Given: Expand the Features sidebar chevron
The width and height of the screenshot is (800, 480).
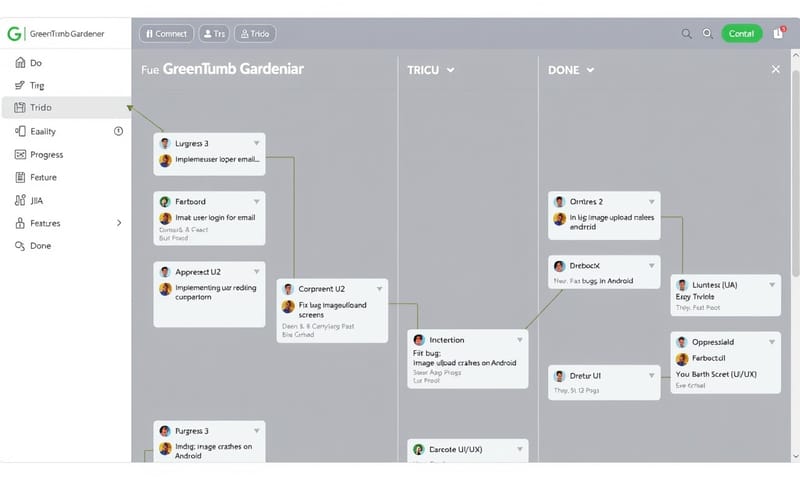Looking at the screenshot, I should (119, 223).
